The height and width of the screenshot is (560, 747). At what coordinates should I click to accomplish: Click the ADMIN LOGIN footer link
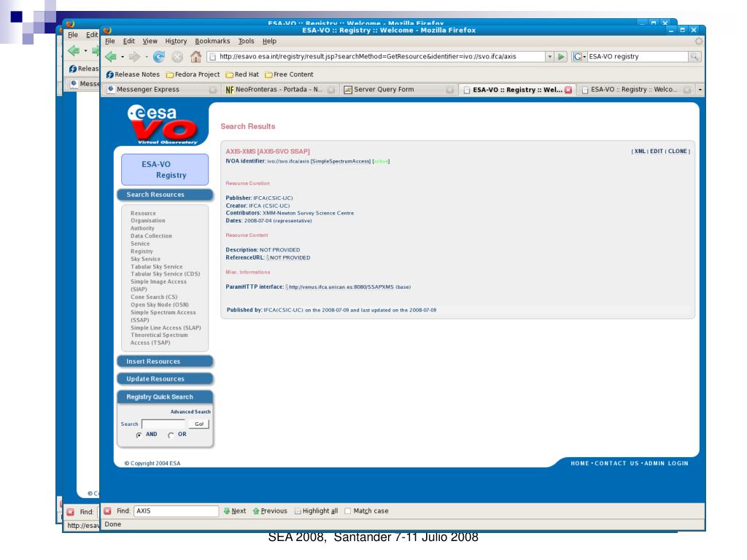[666, 463]
